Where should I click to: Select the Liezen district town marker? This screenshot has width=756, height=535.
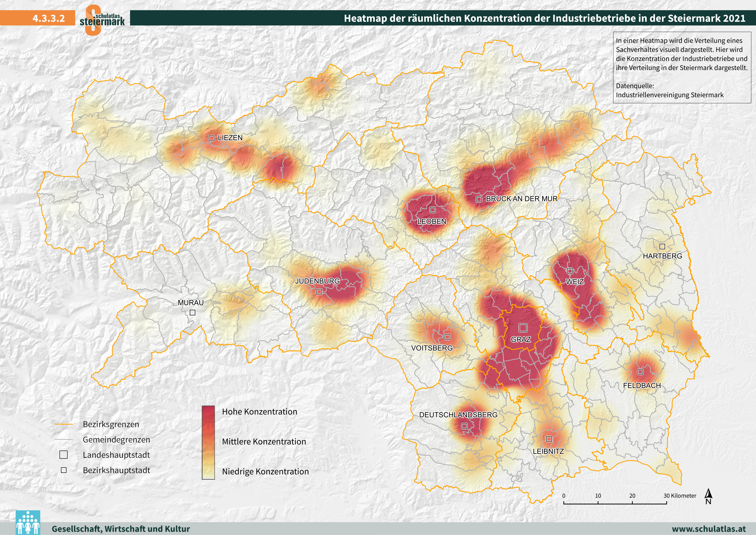(211, 138)
